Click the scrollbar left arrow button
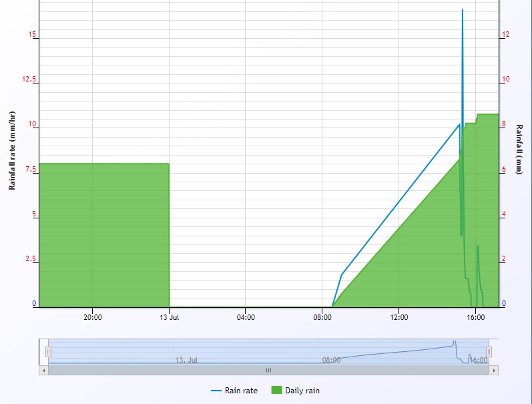 [44, 370]
